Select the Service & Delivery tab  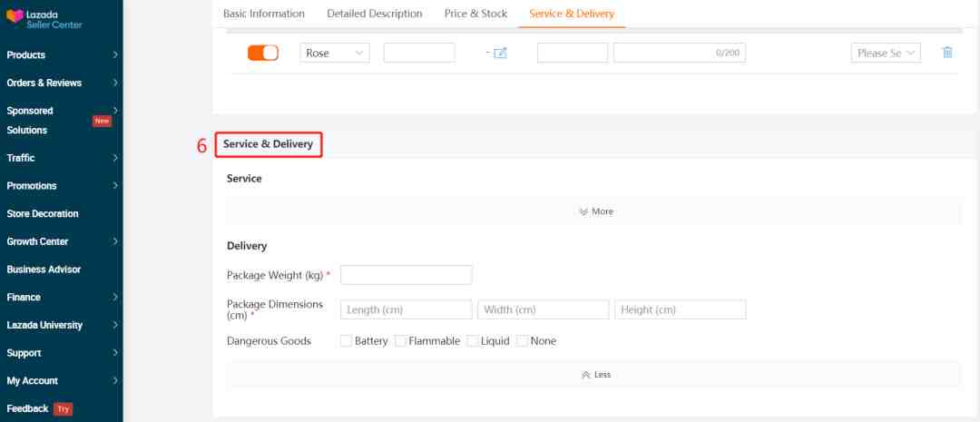point(572,14)
